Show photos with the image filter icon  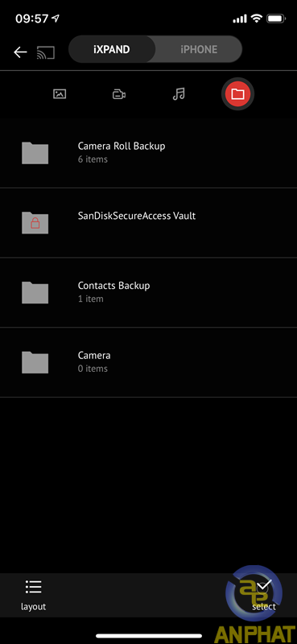coord(60,94)
